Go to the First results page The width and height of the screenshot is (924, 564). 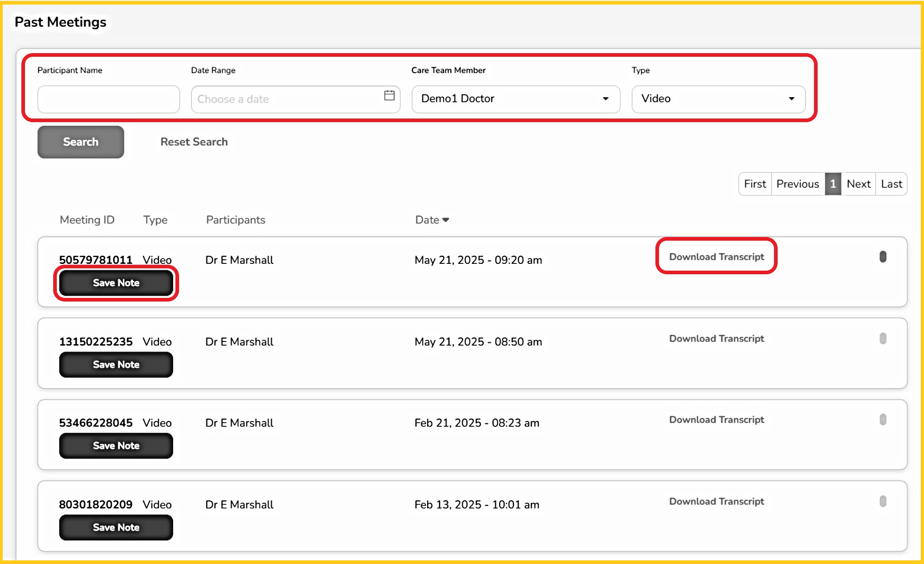755,184
